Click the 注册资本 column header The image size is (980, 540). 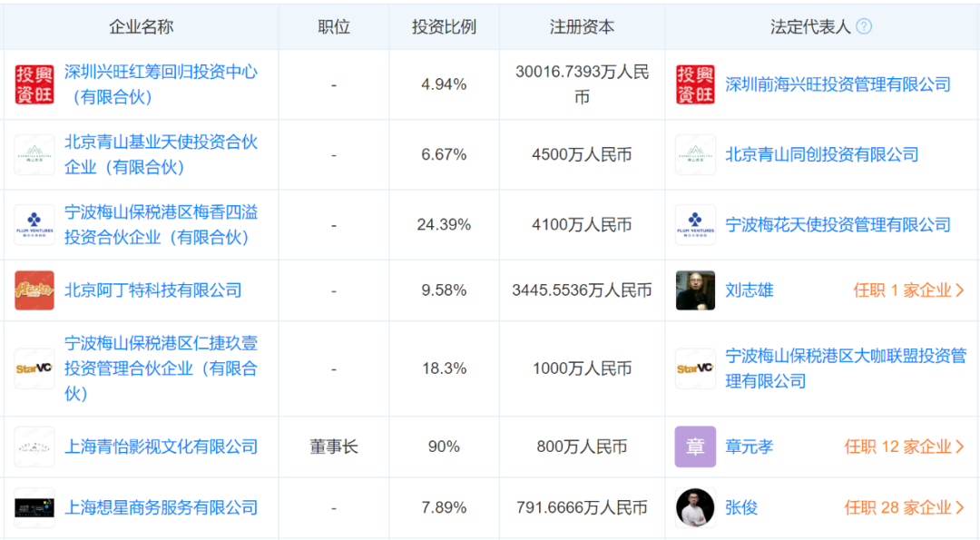click(x=582, y=26)
